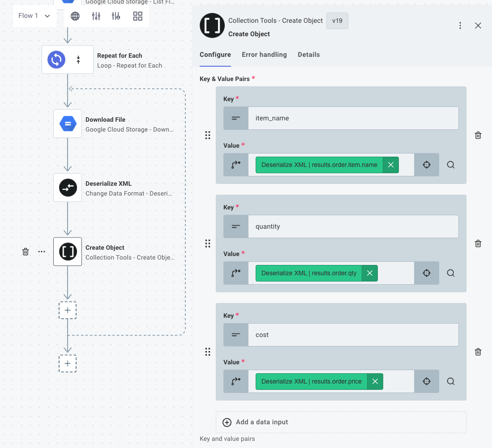Click the search icon for the quantity value
The image size is (492, 448).
click(451, 273)
